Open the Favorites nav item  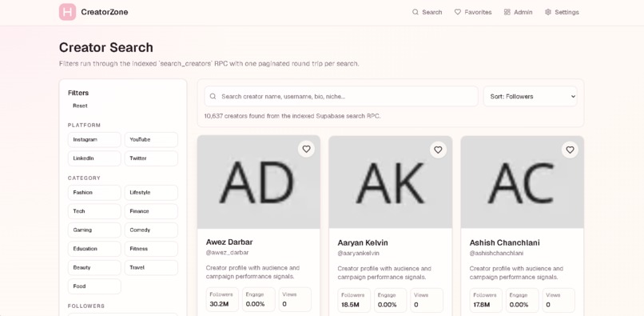(x=473, y=12)
